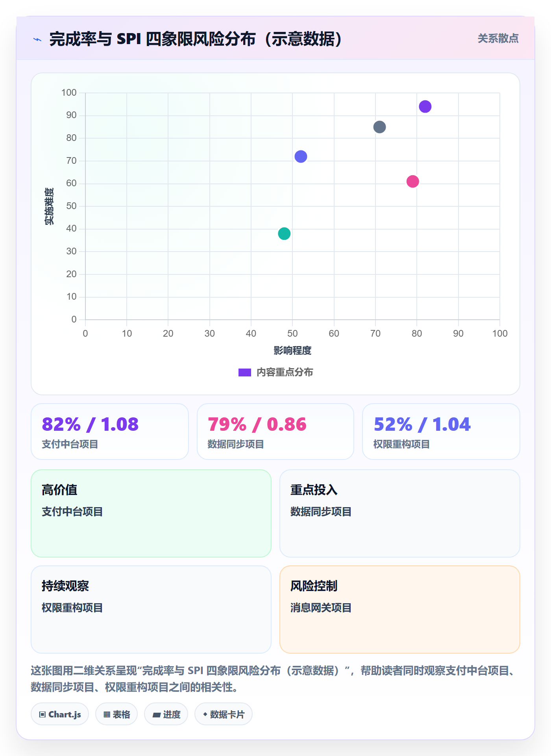
Task: Click the 内容重点分布 legend label text
Action: pyautogui.click(x=285, y=372)
